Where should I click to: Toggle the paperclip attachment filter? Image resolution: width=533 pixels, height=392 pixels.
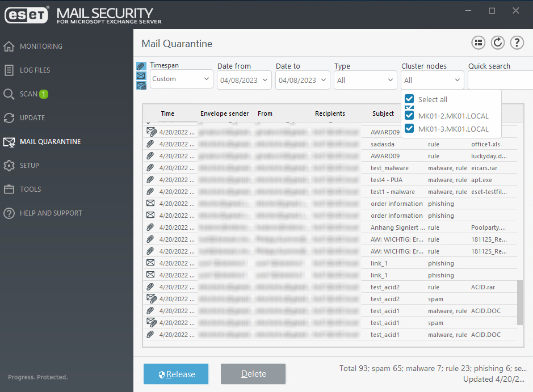tap(141, 65)
